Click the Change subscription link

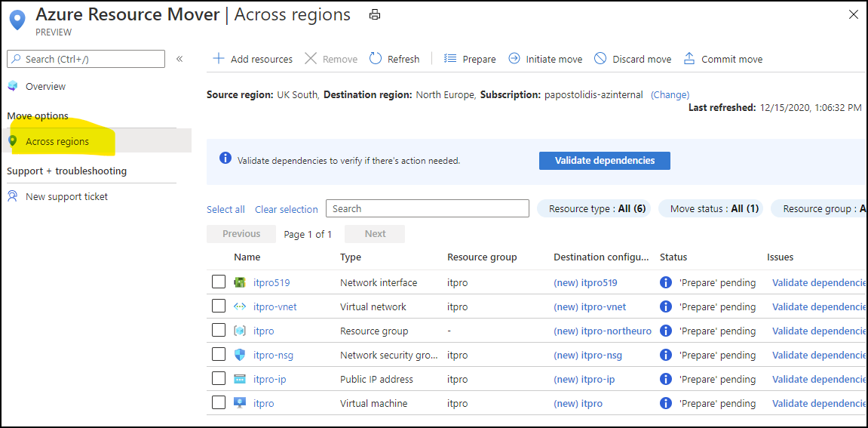(670, 95)
